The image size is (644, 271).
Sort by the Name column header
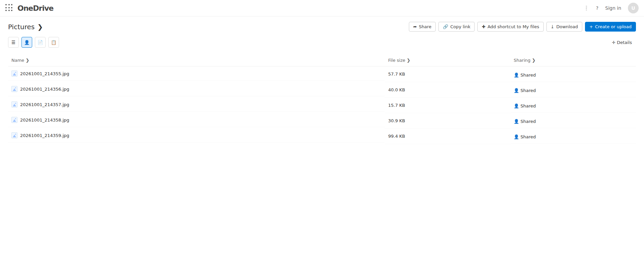tap(20, 60)
